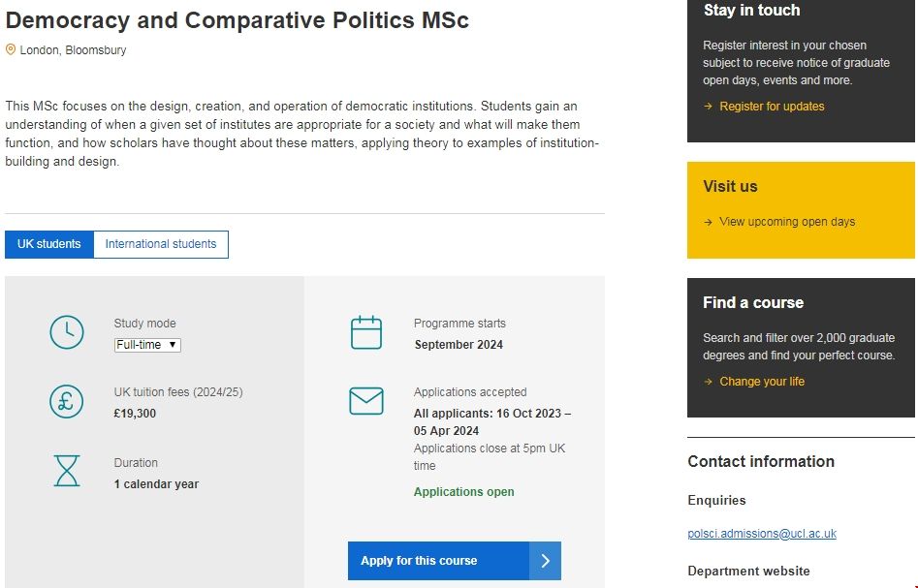Email polsci.admissions@ucl.ac.uk via the link
918x588 pixels.
coord(762,534)
